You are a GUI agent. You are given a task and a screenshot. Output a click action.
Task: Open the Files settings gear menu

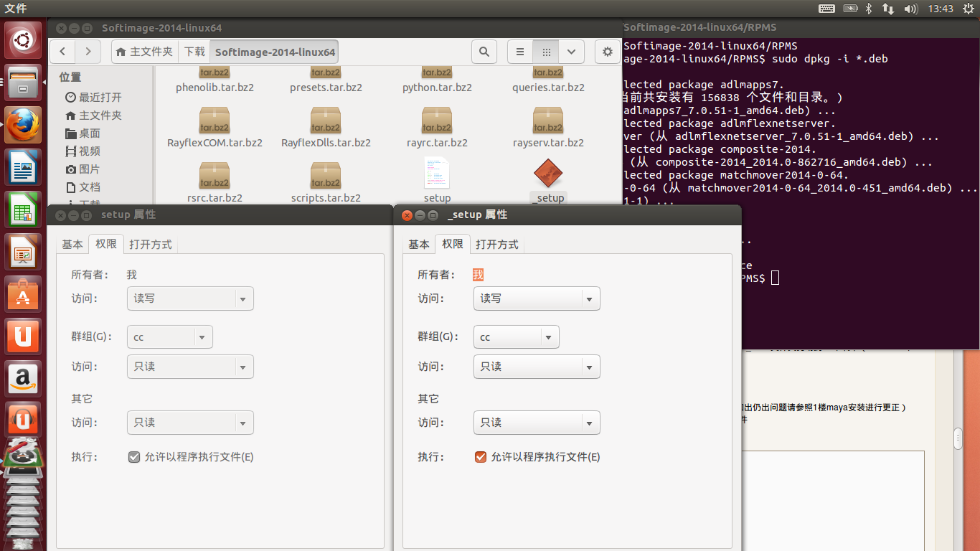[x=608, y=52]
